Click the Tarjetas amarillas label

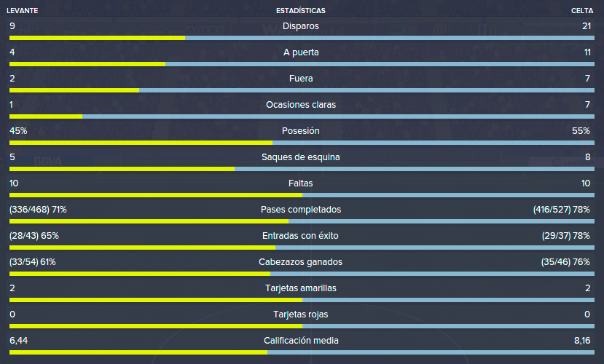pos(301,288)
